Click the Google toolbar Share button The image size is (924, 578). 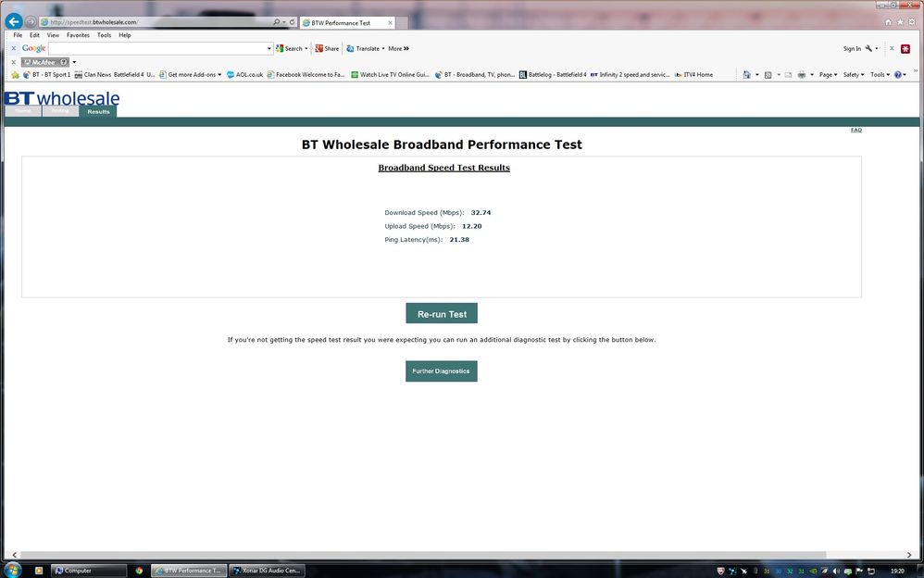[327, 48]
